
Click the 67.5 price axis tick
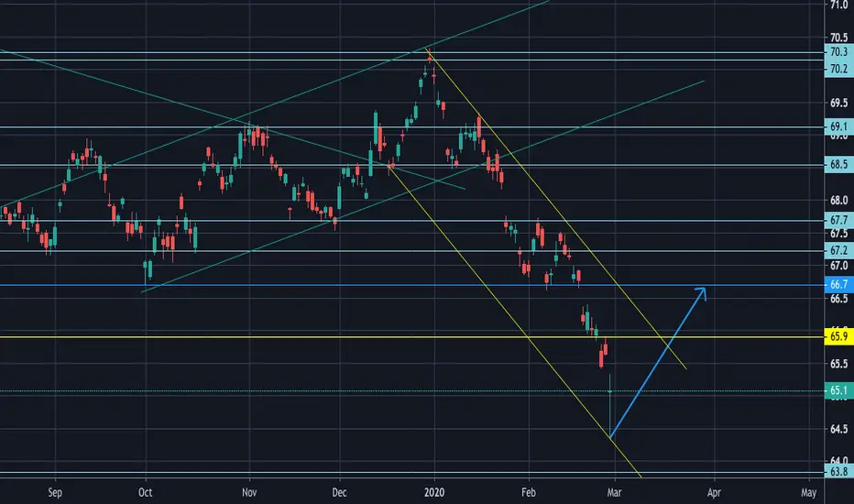[838, 234]
